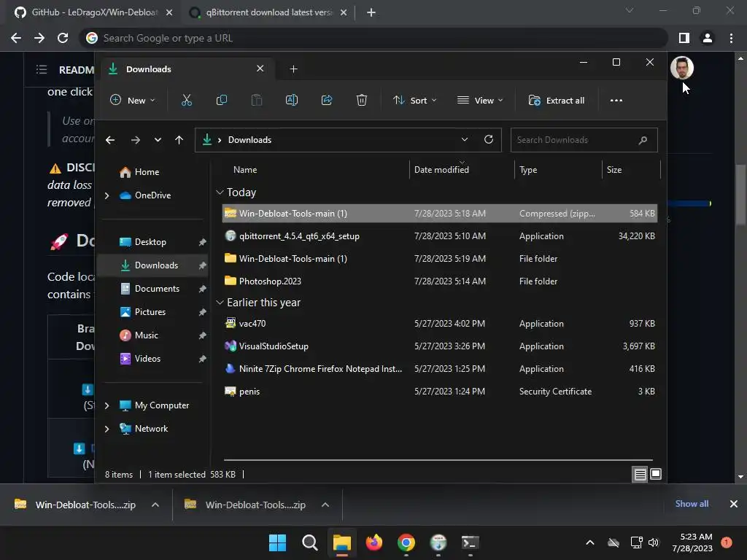Click Extract all button
The image size is (747, 560).
click(x=557, y=101)
